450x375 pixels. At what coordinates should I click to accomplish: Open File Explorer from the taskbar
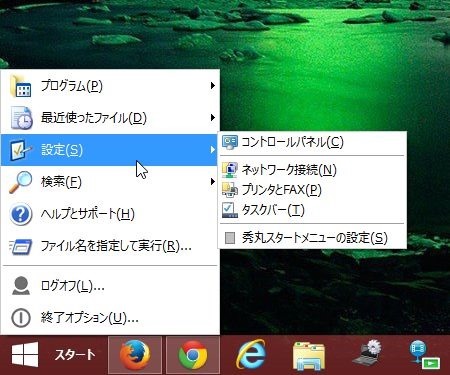(x=309, y=356)
